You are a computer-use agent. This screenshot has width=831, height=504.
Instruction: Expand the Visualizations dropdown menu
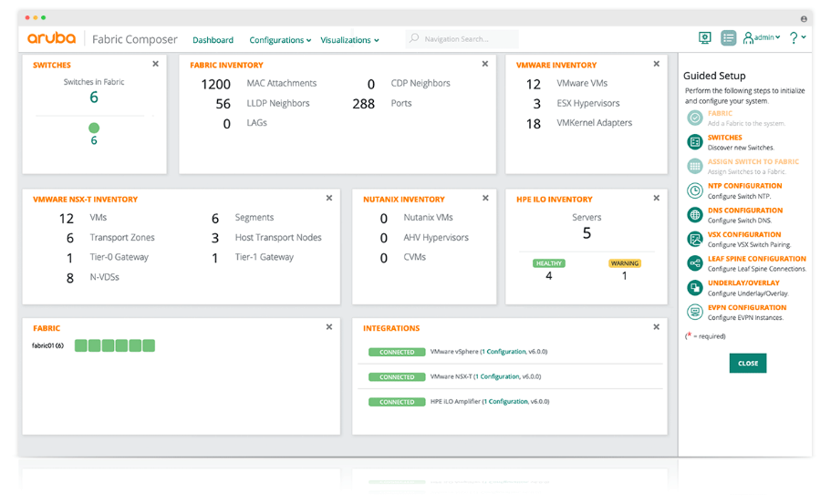pyautogui.click(x=349, y=40)
